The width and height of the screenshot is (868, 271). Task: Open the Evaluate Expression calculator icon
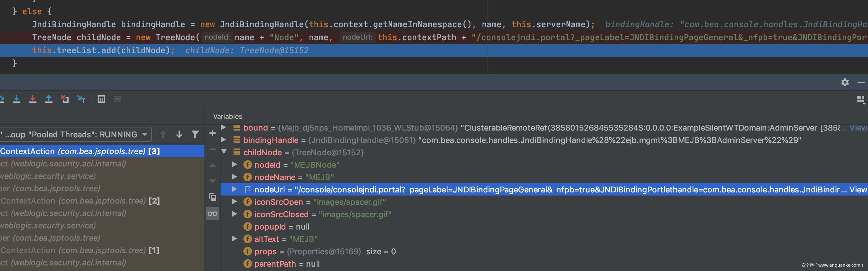[101, 99]
